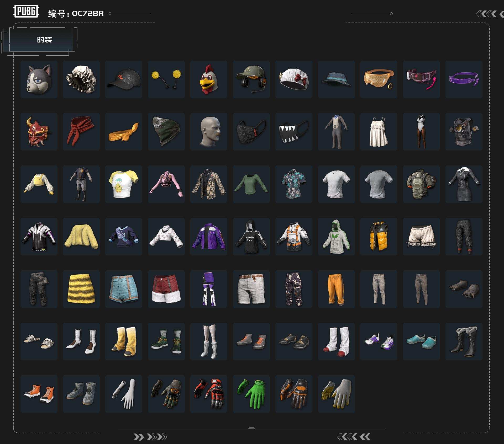
Task: Choose purple and white racing pants
Action: click(x=209, y=289)
